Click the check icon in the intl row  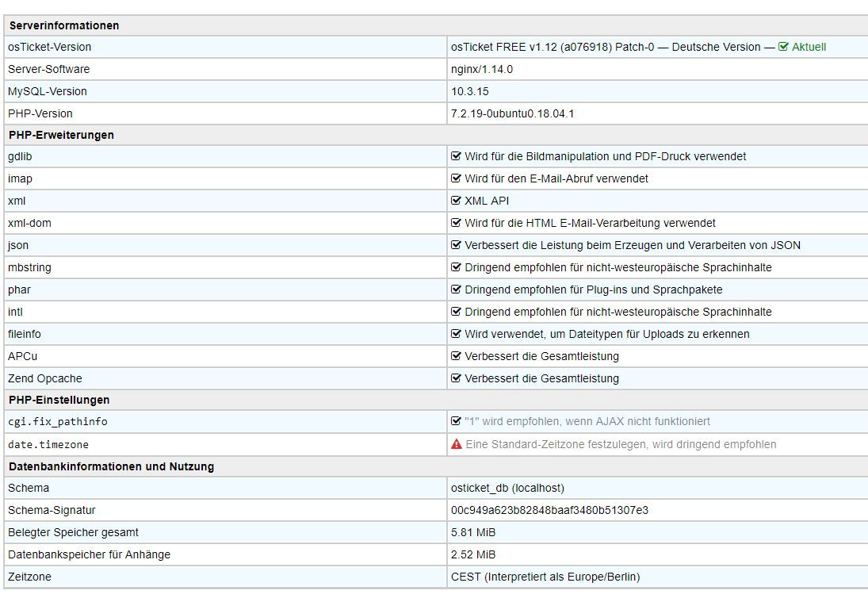click(456, 312)
